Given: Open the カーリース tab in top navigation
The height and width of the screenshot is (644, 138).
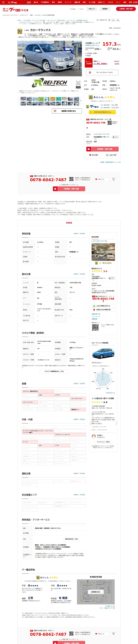Looking at the screenshot, I should pos(68,2).
